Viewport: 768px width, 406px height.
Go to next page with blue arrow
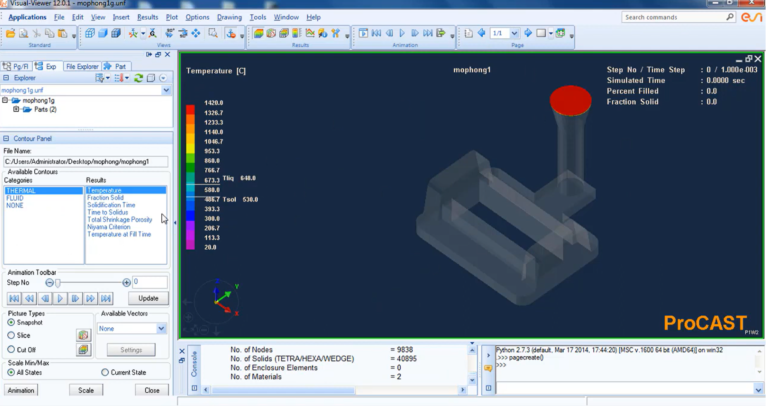click(528, 33)
